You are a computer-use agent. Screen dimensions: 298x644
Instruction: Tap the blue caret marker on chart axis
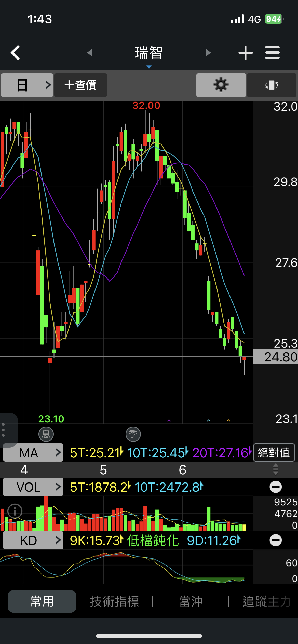[x=209, y=421]
